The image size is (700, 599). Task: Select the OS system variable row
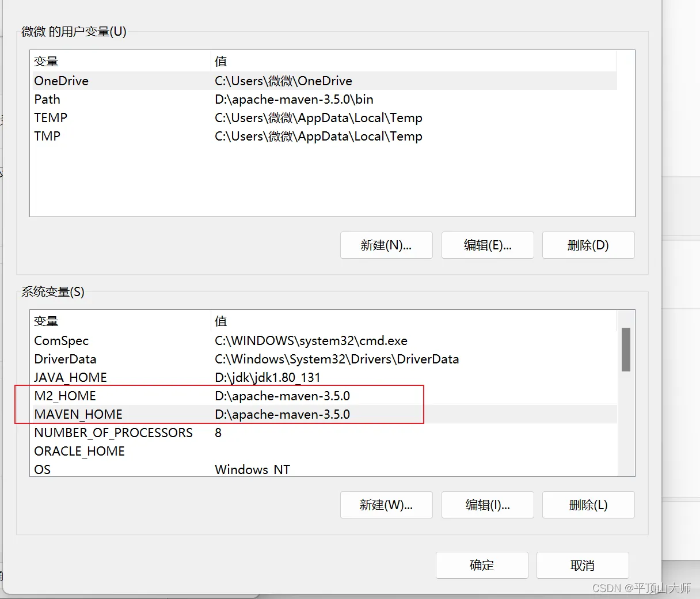click(324, 469)
